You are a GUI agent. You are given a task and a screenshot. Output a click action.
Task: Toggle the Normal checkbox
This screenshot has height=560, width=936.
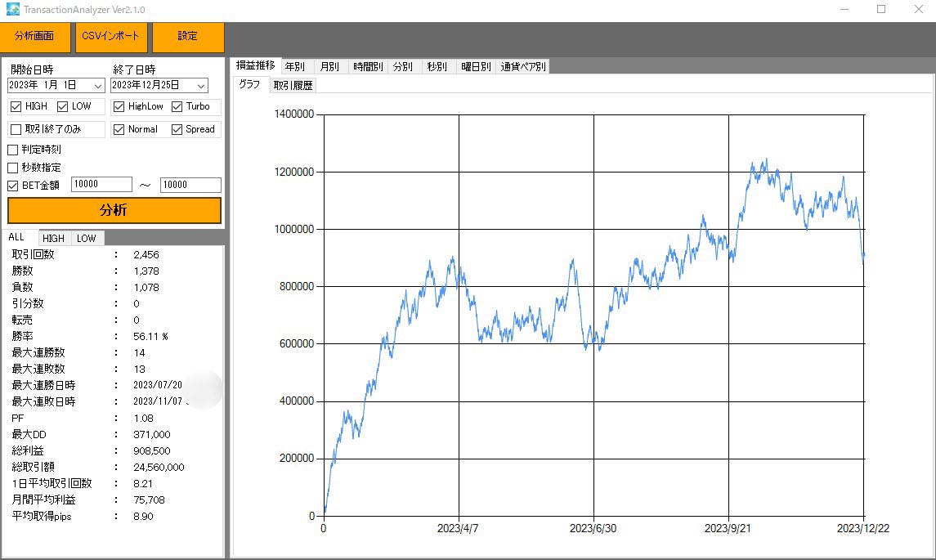tap(119, 129)
